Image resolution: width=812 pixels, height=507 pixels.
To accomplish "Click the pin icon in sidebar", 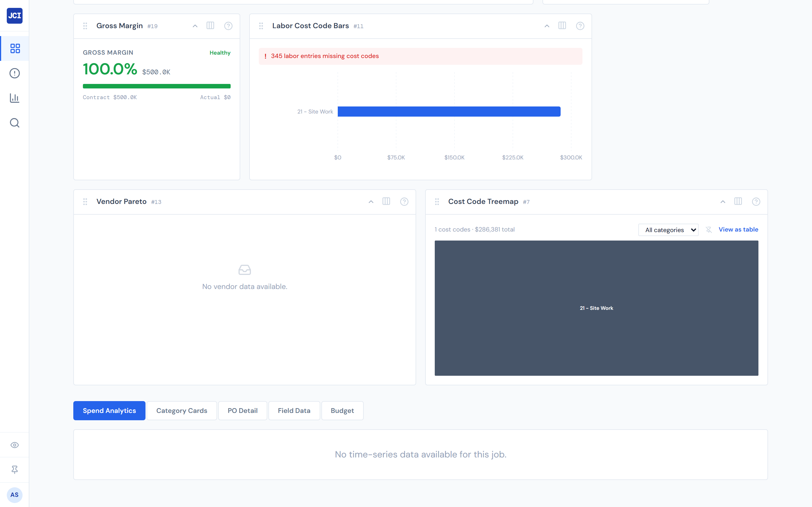I will (15, 470).
